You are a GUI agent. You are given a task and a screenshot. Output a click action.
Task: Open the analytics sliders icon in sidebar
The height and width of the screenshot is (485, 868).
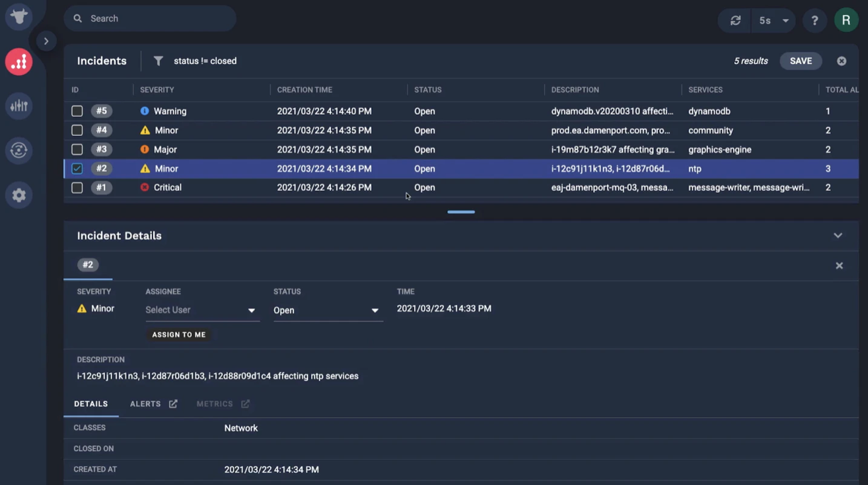(18, 106)
